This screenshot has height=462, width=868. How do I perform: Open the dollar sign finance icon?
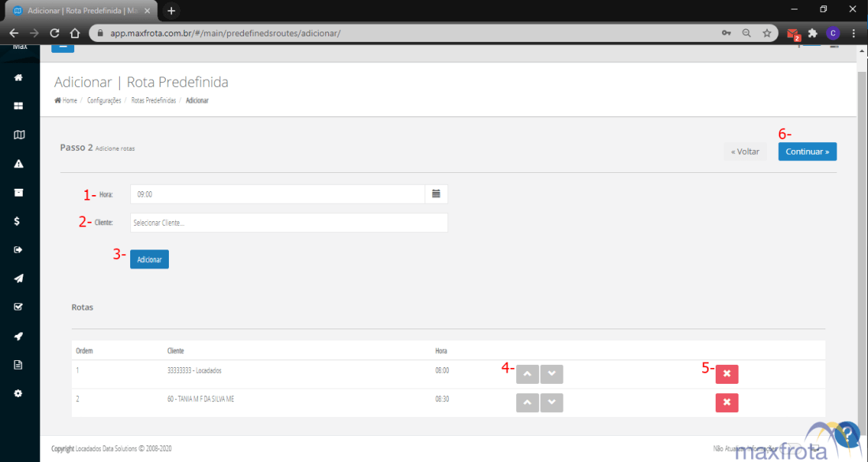click(x=19, y=221)
